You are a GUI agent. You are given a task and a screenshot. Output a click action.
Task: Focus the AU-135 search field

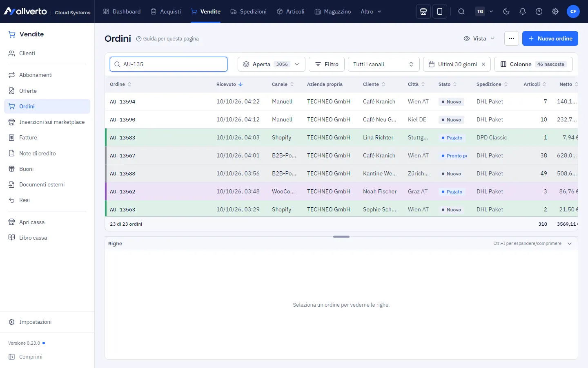pos(169,64)
